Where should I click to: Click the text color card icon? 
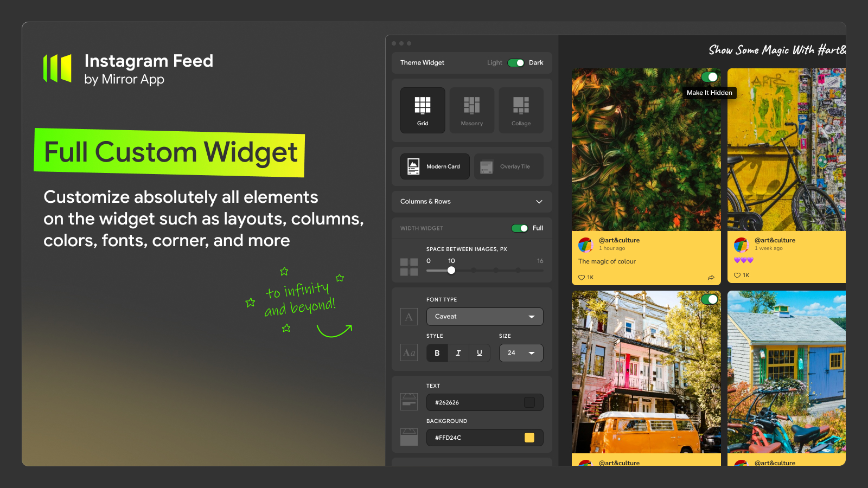(x=409, y=402)
